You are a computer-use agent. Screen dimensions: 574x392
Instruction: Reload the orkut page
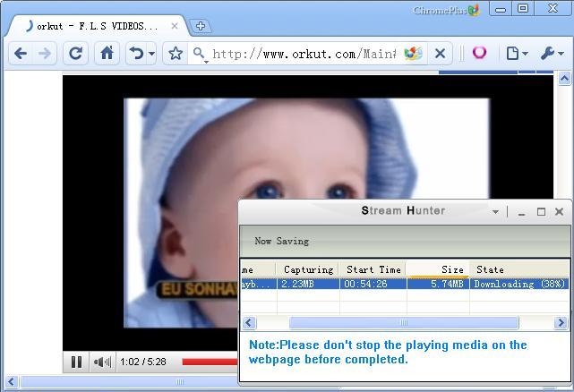click(75, 54)
